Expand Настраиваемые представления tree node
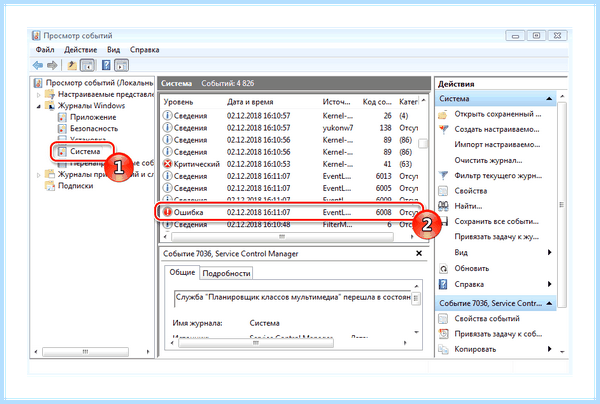Screen dimensions: 600x404 pos(39,94)
